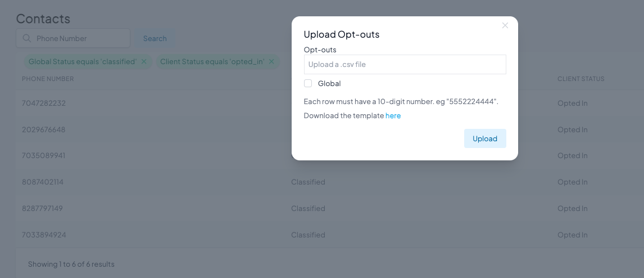644x278 pixels.
Task: Select contact row 7033894924
Action: point(44,235)
